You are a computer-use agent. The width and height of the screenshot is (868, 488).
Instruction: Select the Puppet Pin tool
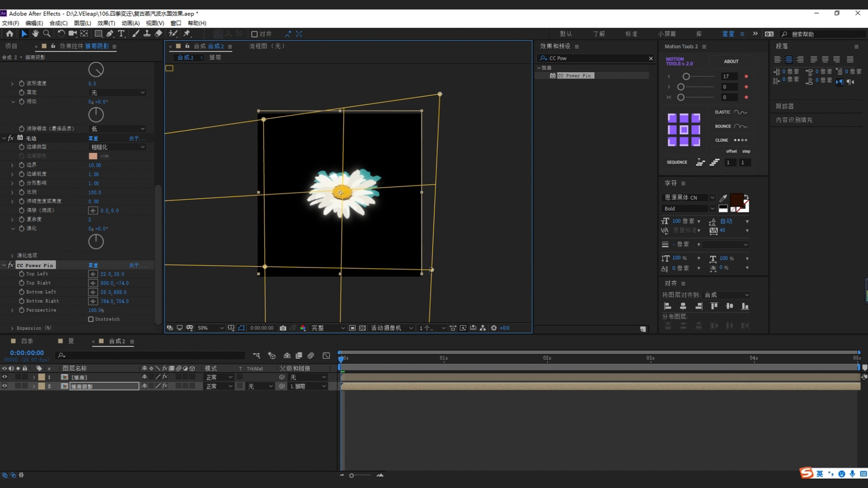(x=187, y=34)
